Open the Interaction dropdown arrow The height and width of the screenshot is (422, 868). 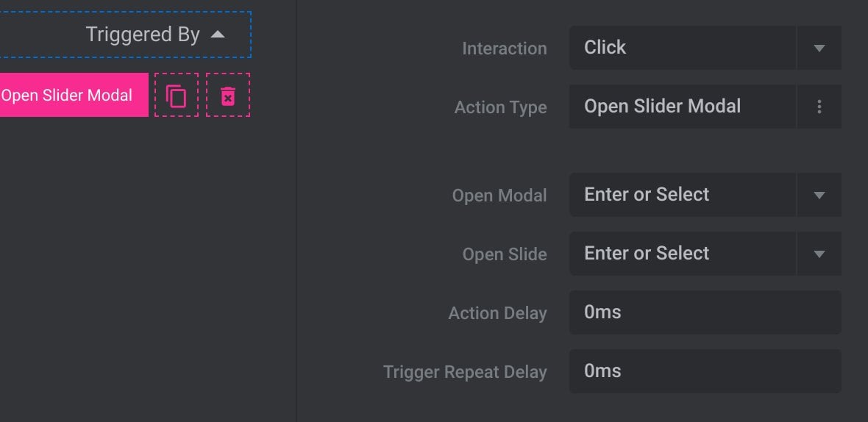pos(819,48)
